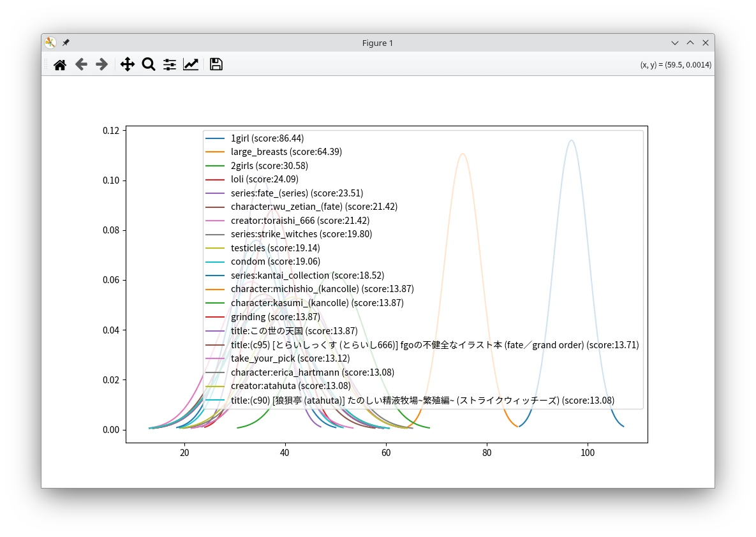Save the figure with the floppy disk icon
This screenshot has height=537, width=756.
pyautogui.click(x=216, y=64)
